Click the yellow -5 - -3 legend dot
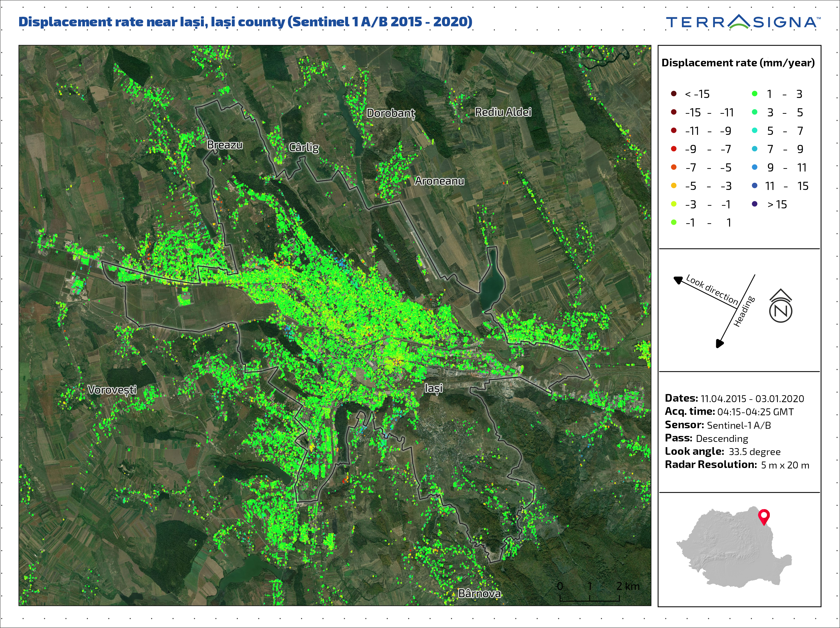This screenshot has height=628, width=840. click(x=674, y=186)
